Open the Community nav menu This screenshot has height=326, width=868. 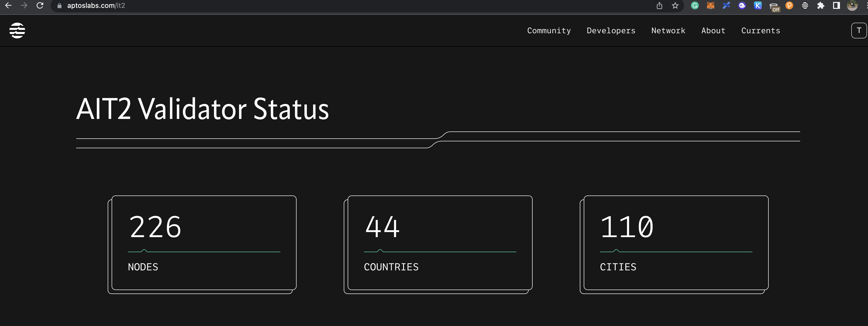[x=549, y=31]
